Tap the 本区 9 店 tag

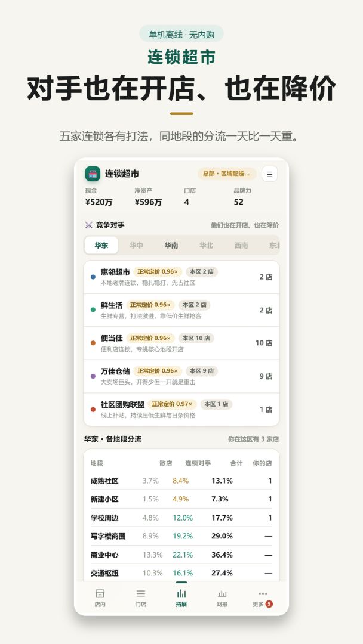tap(202, 371)
